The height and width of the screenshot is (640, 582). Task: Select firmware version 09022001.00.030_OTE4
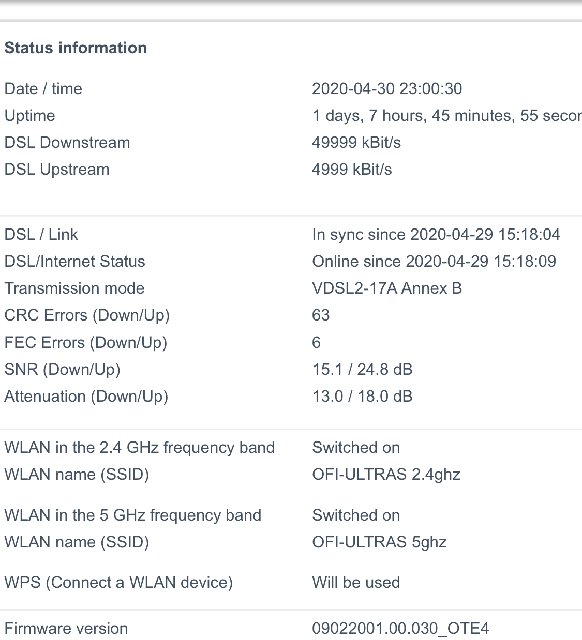pyautogui.click(x=400, y=629)
